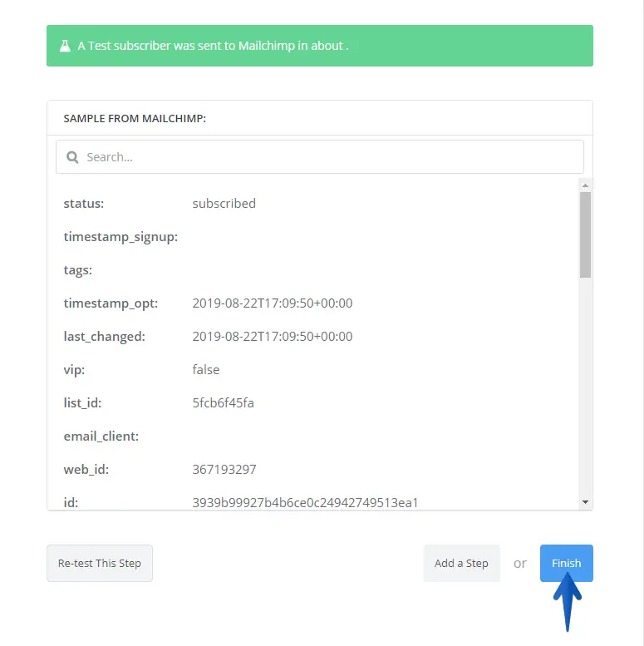Click the 'timestamp_opt:' label

coord(111,303)
